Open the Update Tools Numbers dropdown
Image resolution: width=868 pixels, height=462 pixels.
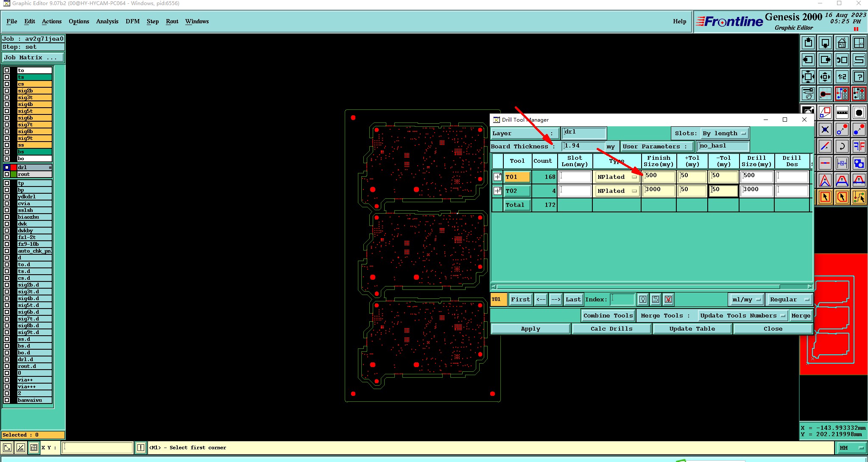[x=742, y=315]
